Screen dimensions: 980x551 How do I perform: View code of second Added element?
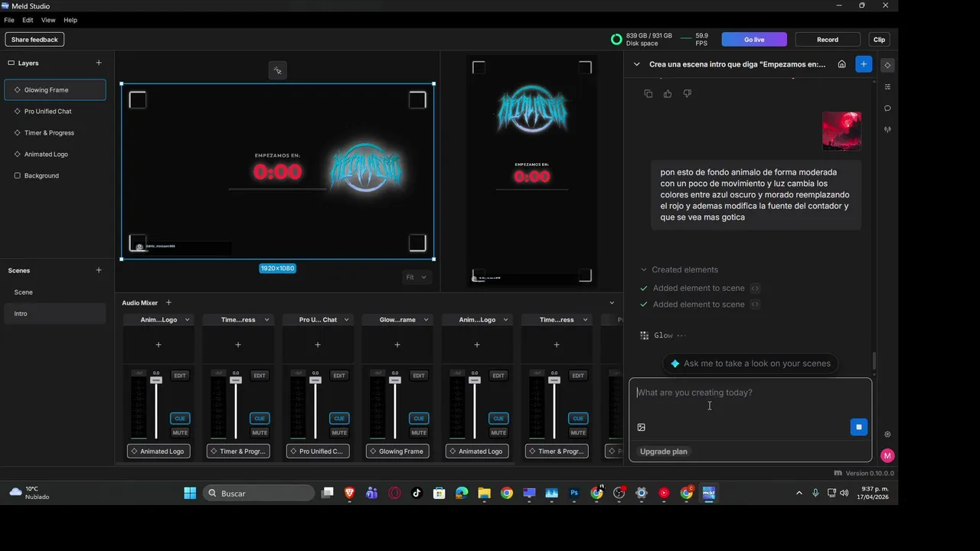point(755,305)
